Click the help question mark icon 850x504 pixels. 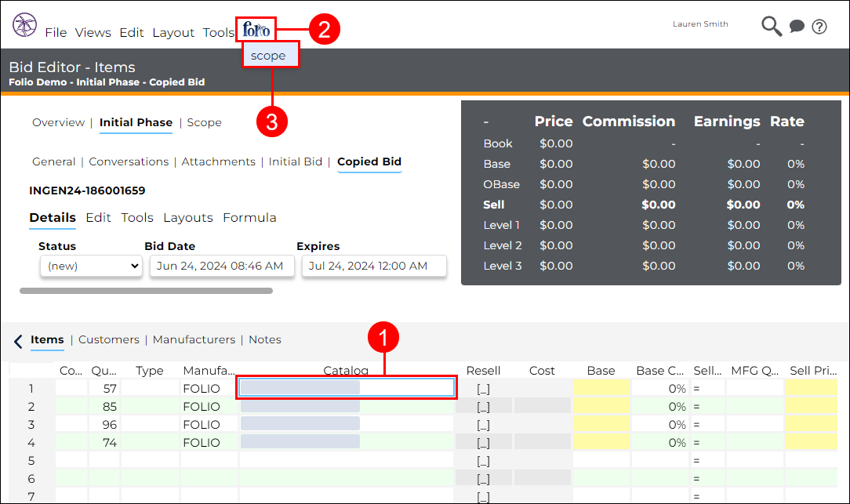(x=819, y=26)
